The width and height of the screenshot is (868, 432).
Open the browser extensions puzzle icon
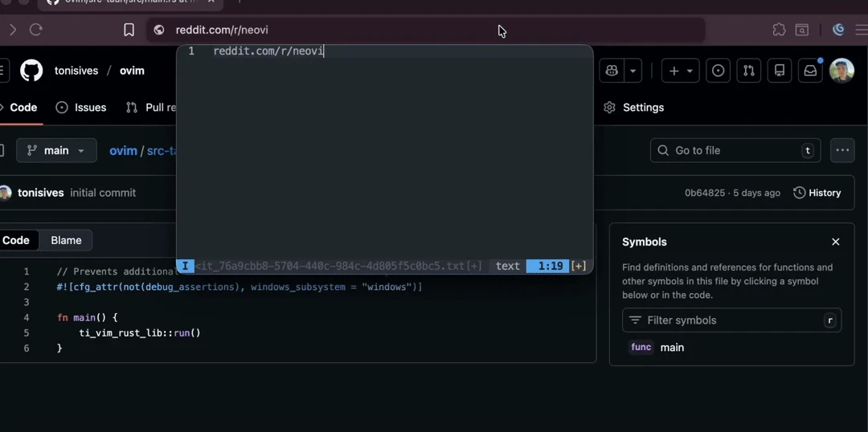point(779,30)
